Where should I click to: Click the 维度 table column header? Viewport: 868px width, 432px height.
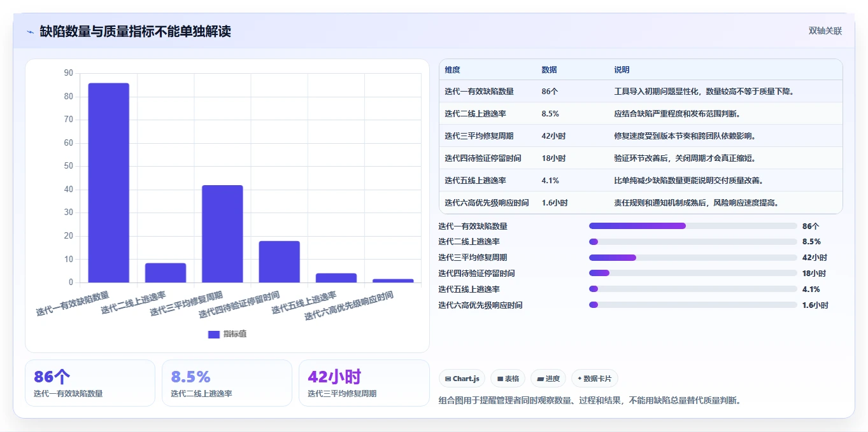453,69
